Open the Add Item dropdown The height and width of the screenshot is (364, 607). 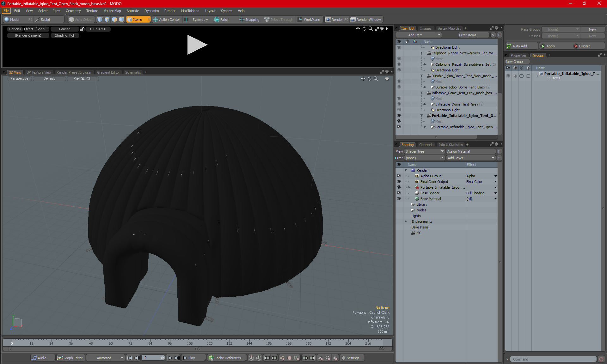[x=419, y=35]
